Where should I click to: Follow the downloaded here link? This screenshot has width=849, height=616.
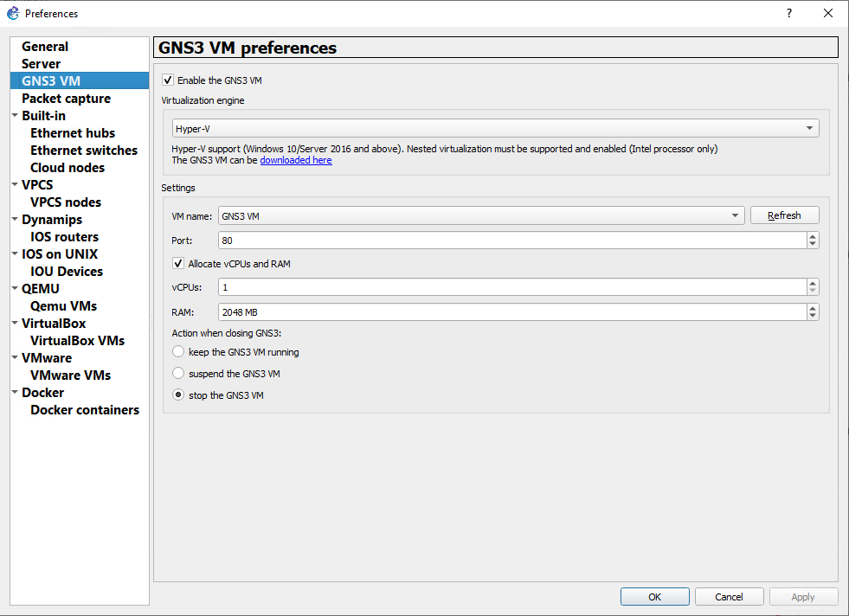296,160
